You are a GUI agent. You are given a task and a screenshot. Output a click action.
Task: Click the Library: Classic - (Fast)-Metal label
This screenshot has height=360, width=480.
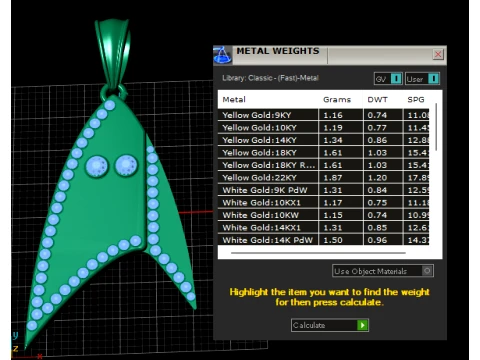[270, 78]
